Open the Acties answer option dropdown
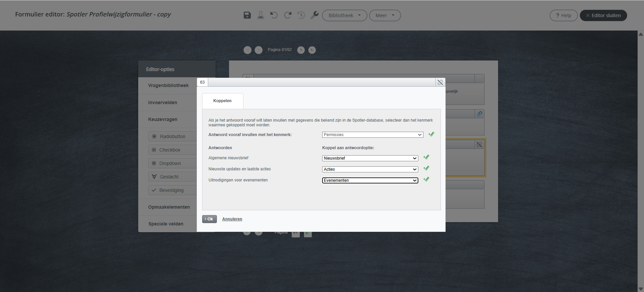The width and height of the screenshot is (644, 292). click(370, 169)
